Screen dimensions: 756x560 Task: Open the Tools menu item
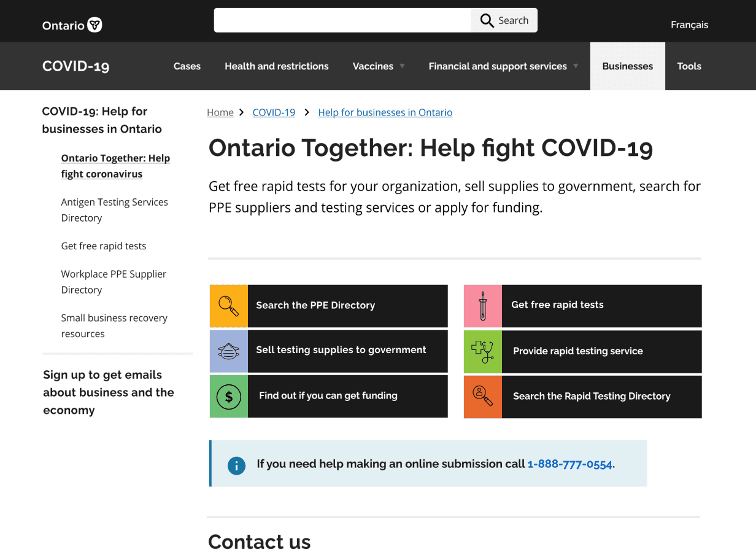click(x=689, y=66)
